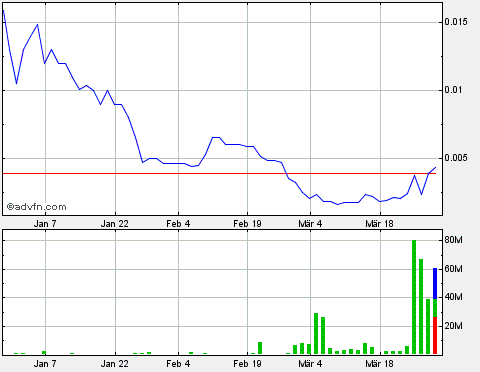Select the Feb 4 label under the price chart
The image size is (480, 372).
pyautogui.click(x=178, y=224)
